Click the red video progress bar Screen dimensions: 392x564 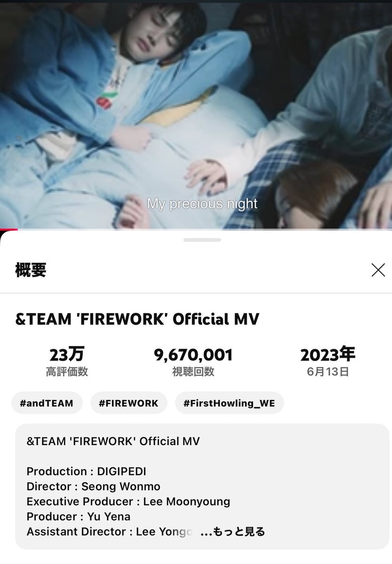(x=8, y=230)
